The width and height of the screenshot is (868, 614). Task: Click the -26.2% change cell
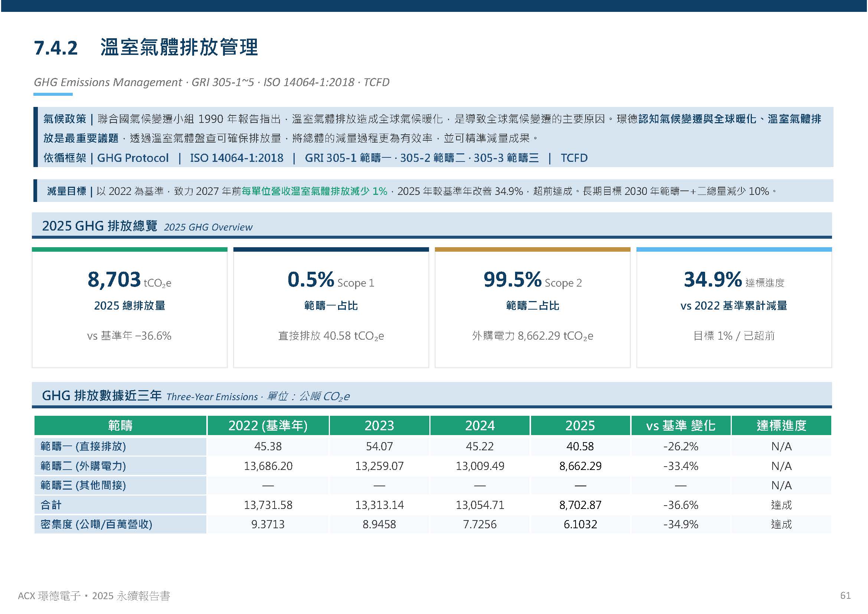tap(681, 447)
